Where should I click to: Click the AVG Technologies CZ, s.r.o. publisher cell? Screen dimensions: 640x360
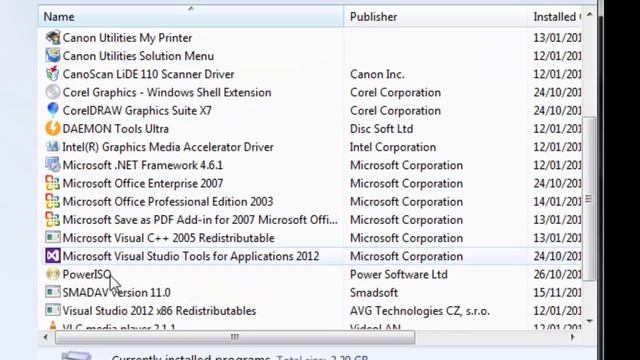(420, 311)
